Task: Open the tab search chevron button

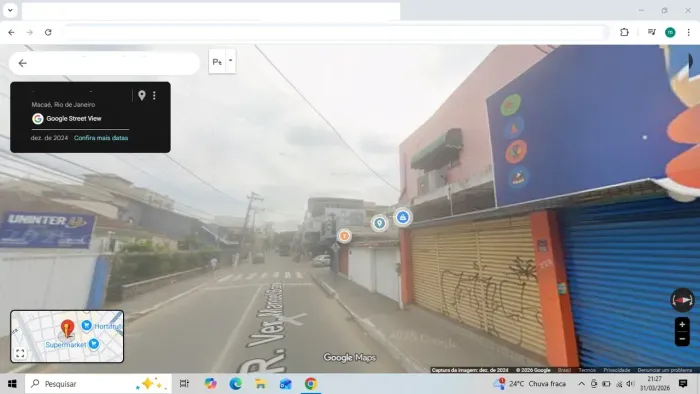Action: click(x=10, y=10)
